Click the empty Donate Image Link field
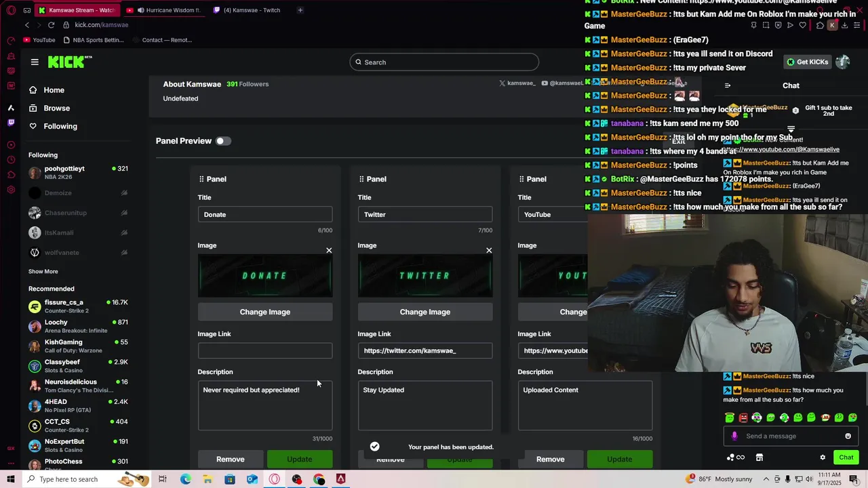The image size is (868, 488). [265, 350]
